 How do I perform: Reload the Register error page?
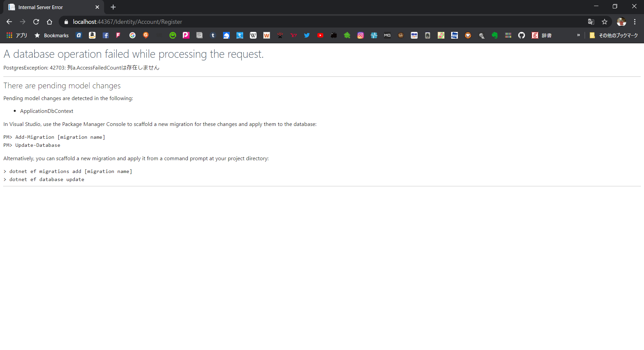[36, 22]
